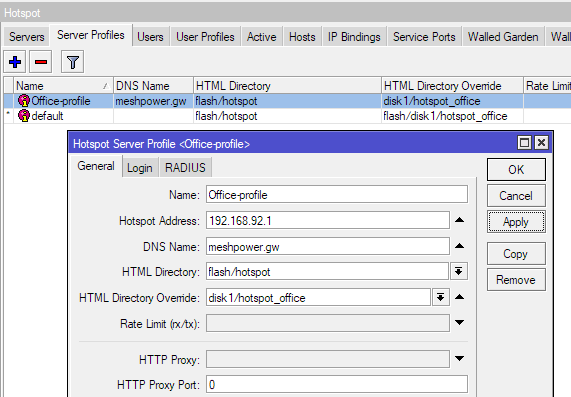Click the Office-profile row icon

point(24,101)
